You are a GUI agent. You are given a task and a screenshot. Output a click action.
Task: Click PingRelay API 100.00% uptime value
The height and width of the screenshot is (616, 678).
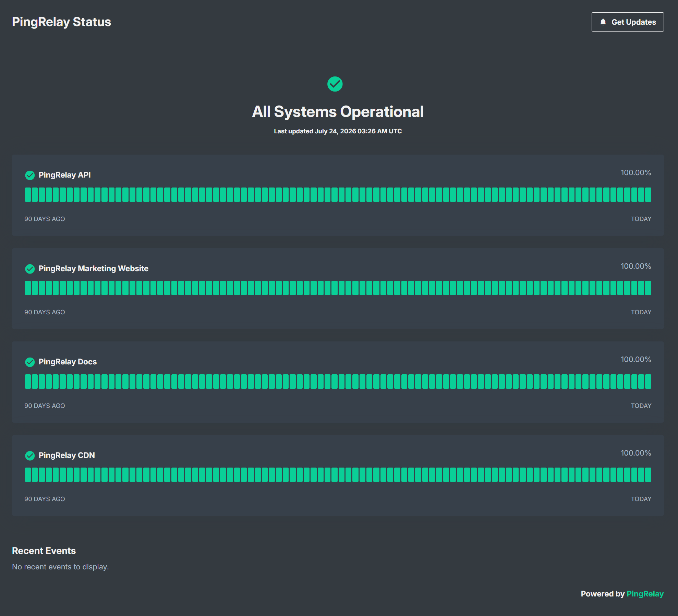coord(636,172)
